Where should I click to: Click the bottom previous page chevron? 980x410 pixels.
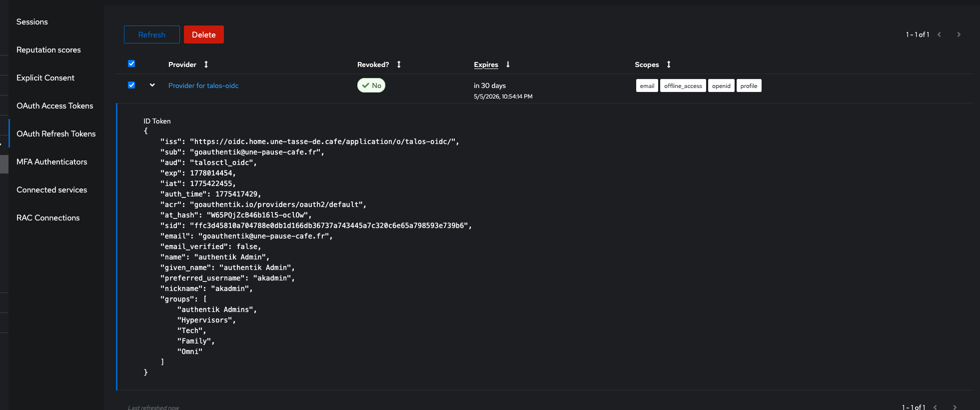click(x=936, y=407)
